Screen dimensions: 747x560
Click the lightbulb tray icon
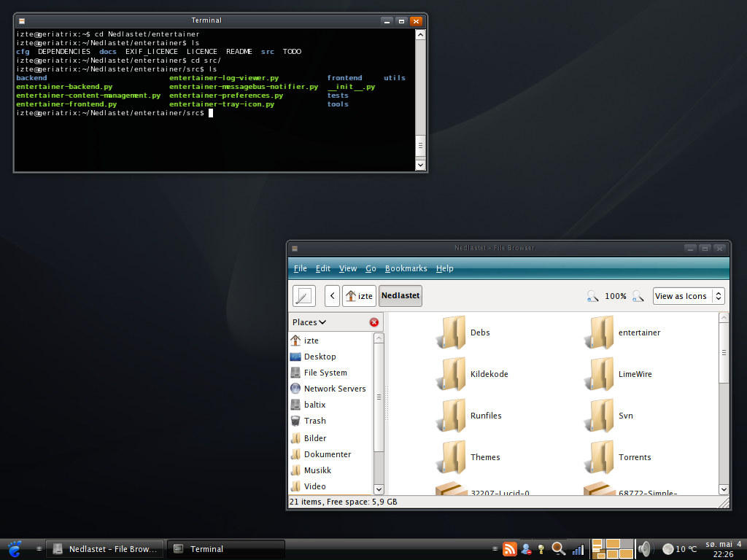(x=541, y=549)
